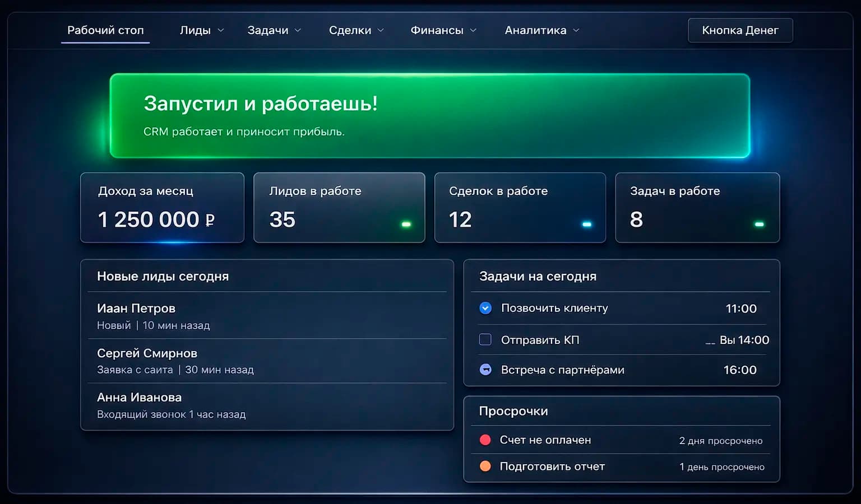This screenshot has width=861, height=504.
Task: Click the Просрочки header
Action: click(x=513, y=411)
